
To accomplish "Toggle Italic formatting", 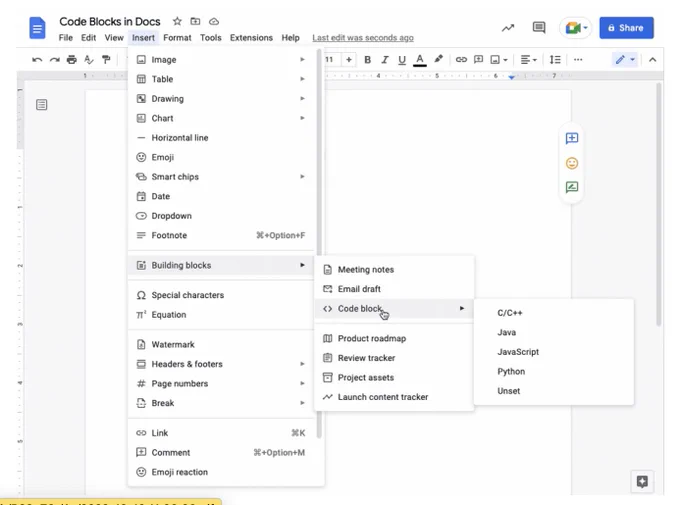I will coord(385,60).
